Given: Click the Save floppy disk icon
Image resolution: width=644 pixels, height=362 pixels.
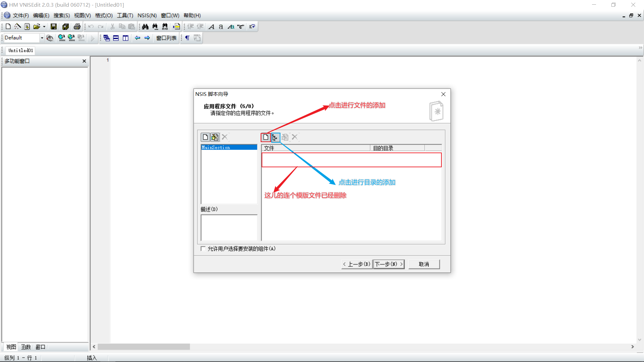Looking at the screenshot, I should click(x=54, y=26).
